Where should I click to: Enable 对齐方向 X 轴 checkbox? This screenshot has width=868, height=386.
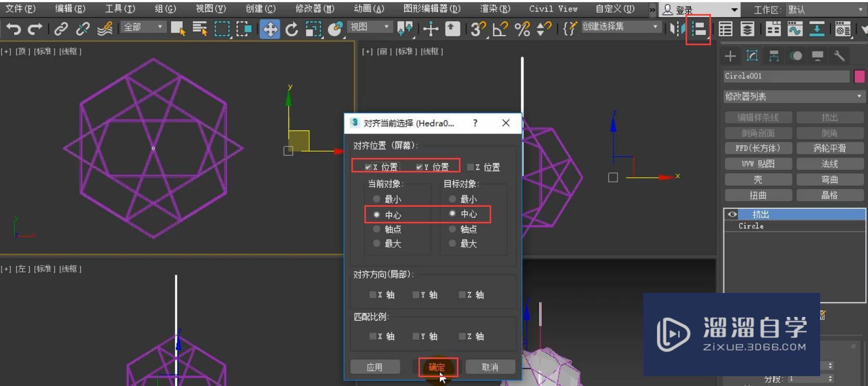(373, 295)
